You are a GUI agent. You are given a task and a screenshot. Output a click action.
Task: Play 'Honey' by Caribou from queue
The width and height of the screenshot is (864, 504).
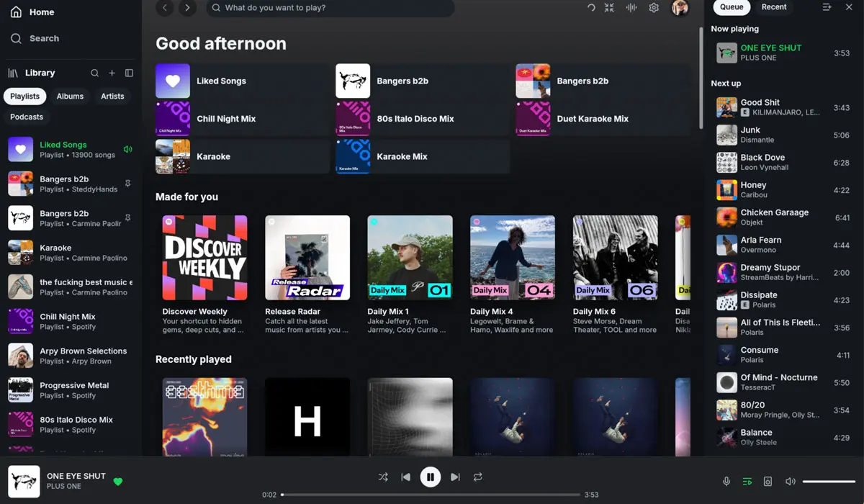click(x=783, y=189)
